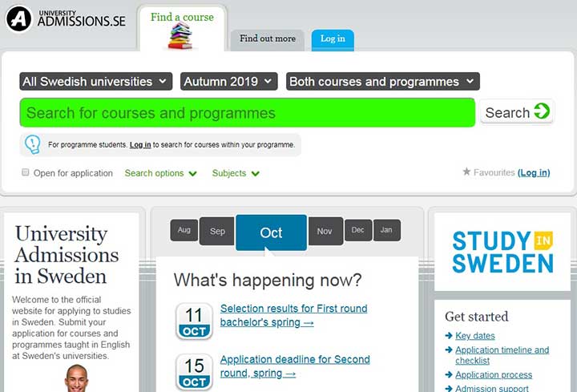Open the Autumn 2019 semester dropdown
Screen dimensions: 577x392
pos(228,81)
